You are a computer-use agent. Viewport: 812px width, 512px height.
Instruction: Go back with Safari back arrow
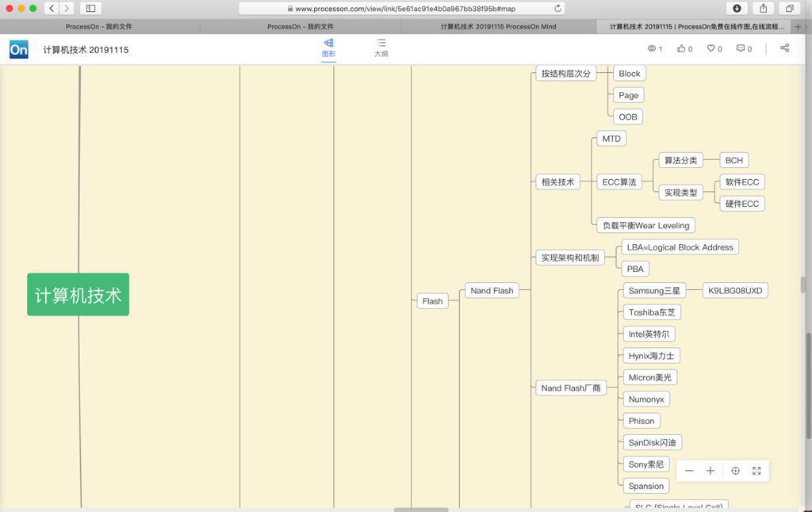tap(52, 8)
